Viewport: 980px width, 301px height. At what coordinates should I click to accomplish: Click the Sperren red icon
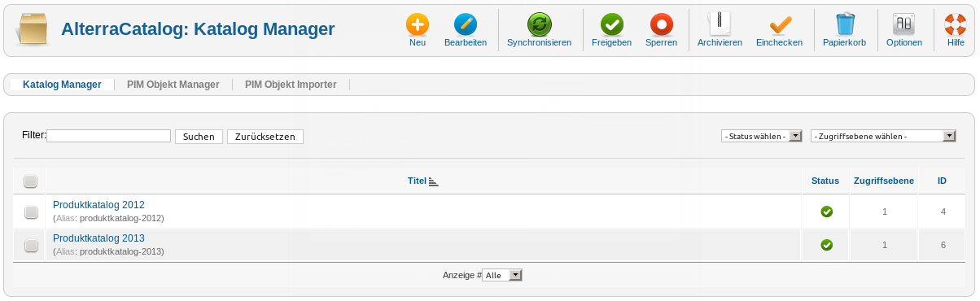(661, 24)
